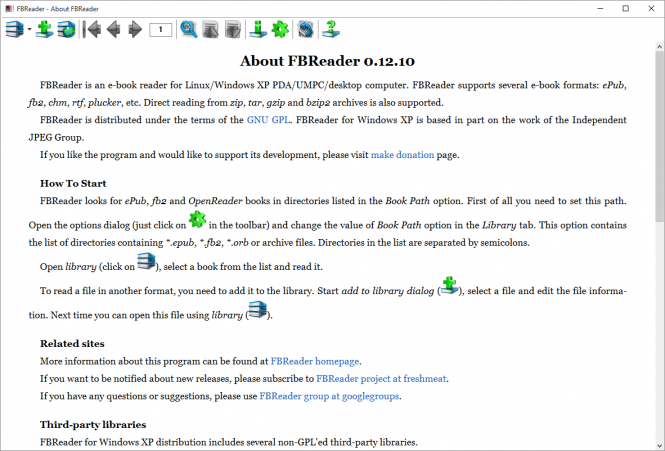This screenshot has width=665, height=451.
Task: Click the "Related sites" heading
Action: 72,344
